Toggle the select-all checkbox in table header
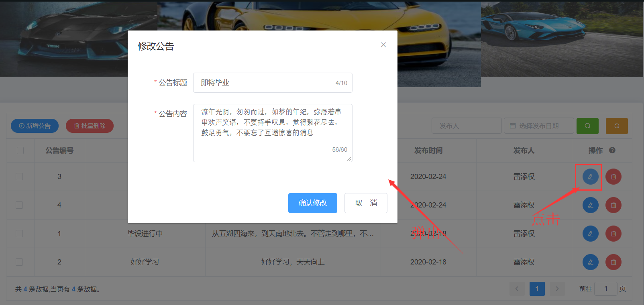Image resolution: width=644 pixels, height=305 pixels. tap(20, 150)
